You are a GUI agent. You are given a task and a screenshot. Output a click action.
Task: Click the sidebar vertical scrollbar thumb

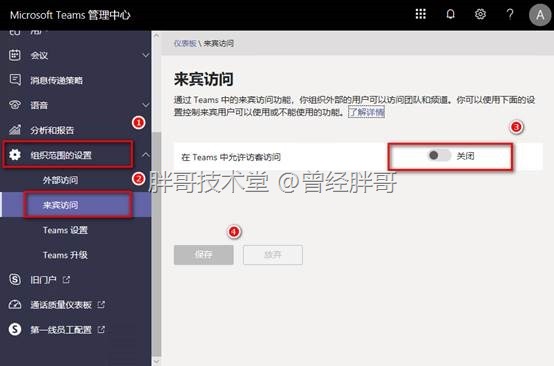pyautogui.click(x=157, y=244)
